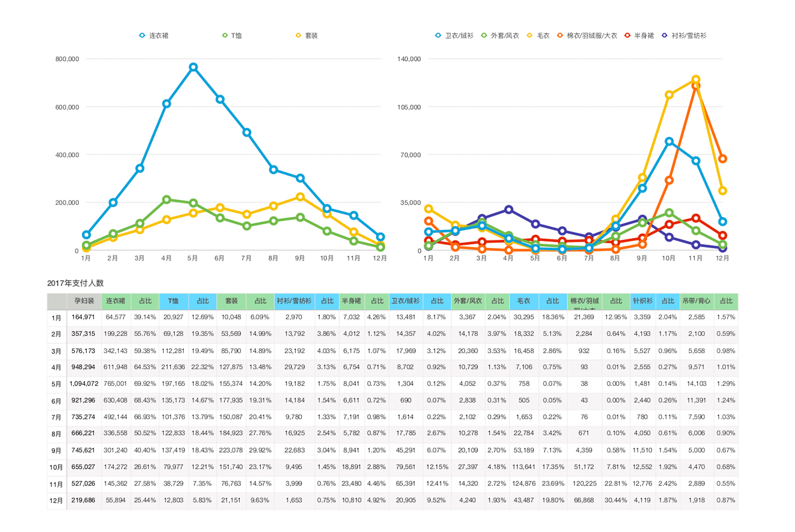Select the 外套/风衣 table column header
The image size is (795, 532).
point(468,301)
